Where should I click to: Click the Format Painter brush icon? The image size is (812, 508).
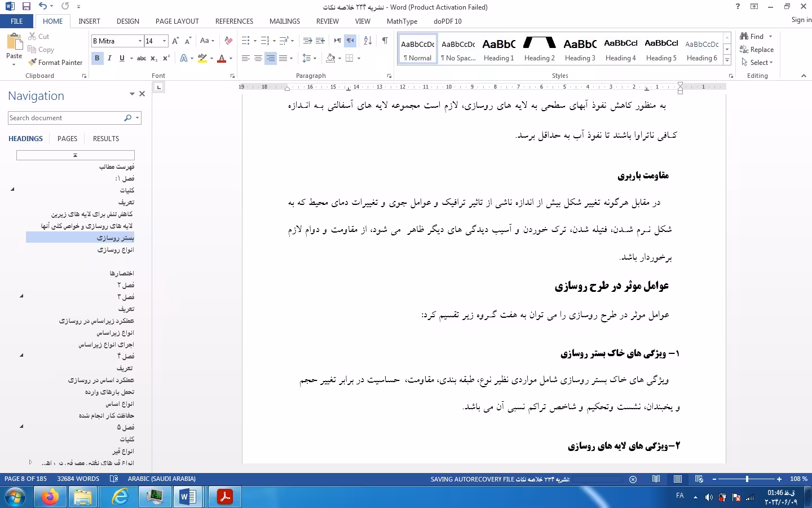[33, 63]
